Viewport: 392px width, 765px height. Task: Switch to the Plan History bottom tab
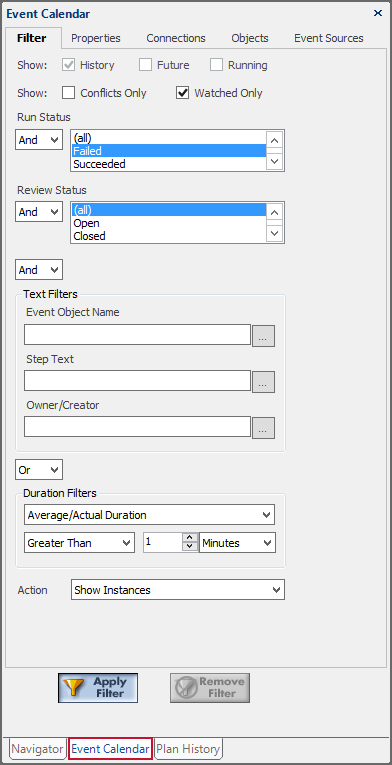click(188, 749)
